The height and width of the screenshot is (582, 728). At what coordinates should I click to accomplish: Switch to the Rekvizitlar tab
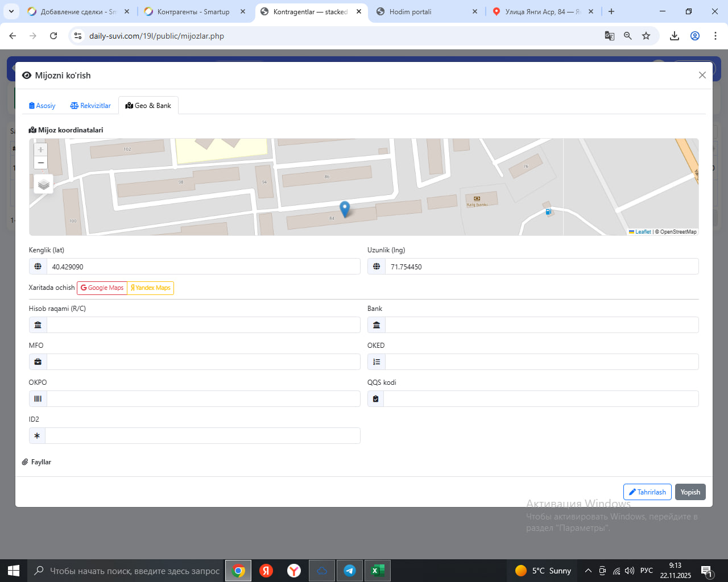click(90, 106)
